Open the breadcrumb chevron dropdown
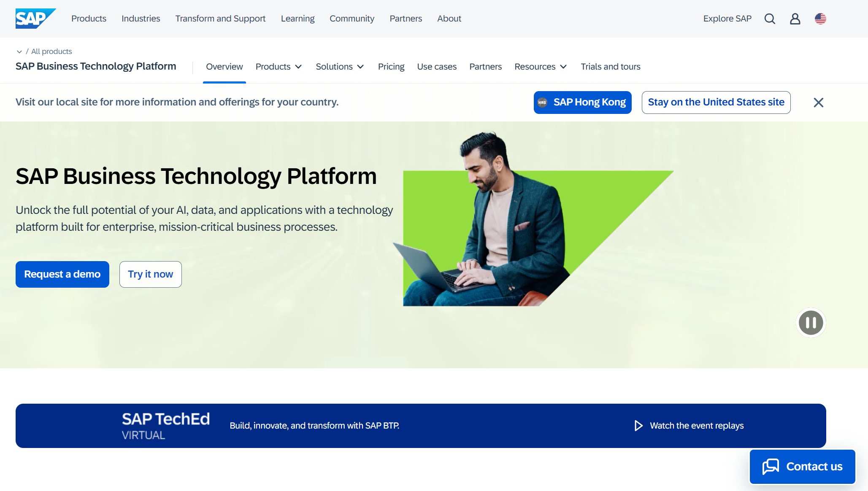868x491 pixels. (19, 51)
